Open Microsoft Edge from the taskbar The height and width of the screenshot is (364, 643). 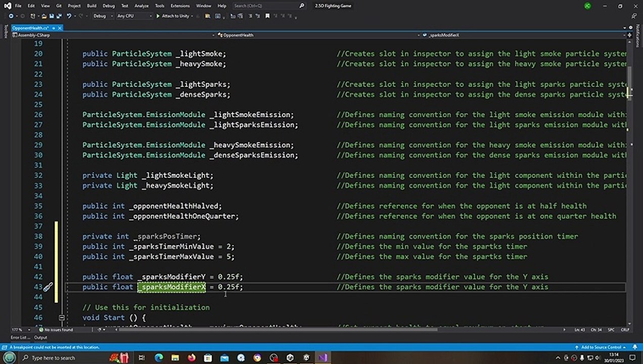click(159, 358)
